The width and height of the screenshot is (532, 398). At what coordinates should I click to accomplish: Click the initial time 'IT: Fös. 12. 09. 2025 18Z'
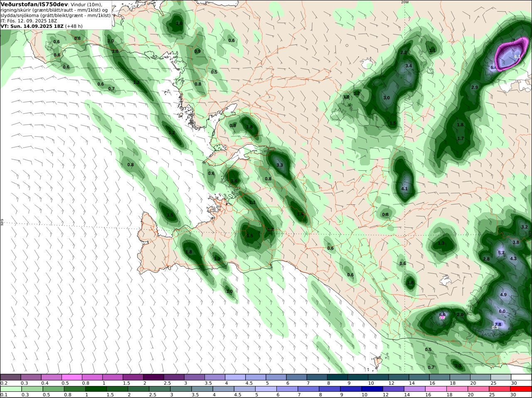[29, 21]
